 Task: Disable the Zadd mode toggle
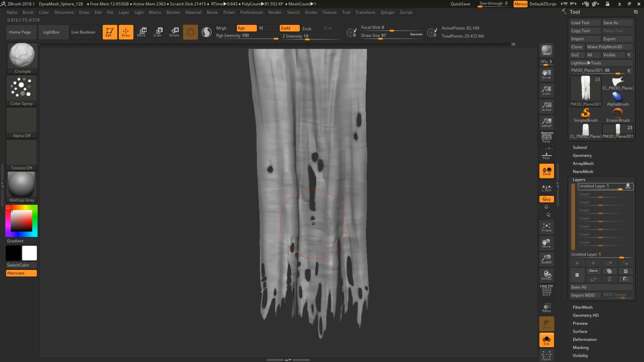(x=289, y=28)
